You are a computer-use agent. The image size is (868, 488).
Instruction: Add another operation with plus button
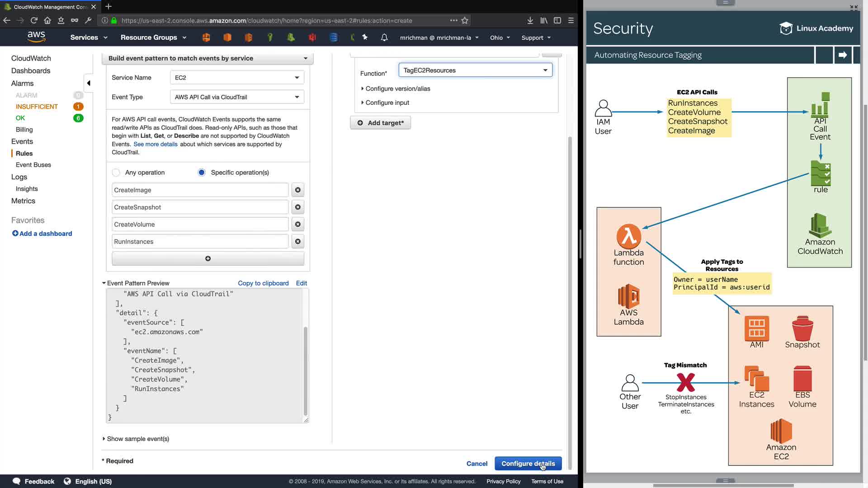coord(208,259)
